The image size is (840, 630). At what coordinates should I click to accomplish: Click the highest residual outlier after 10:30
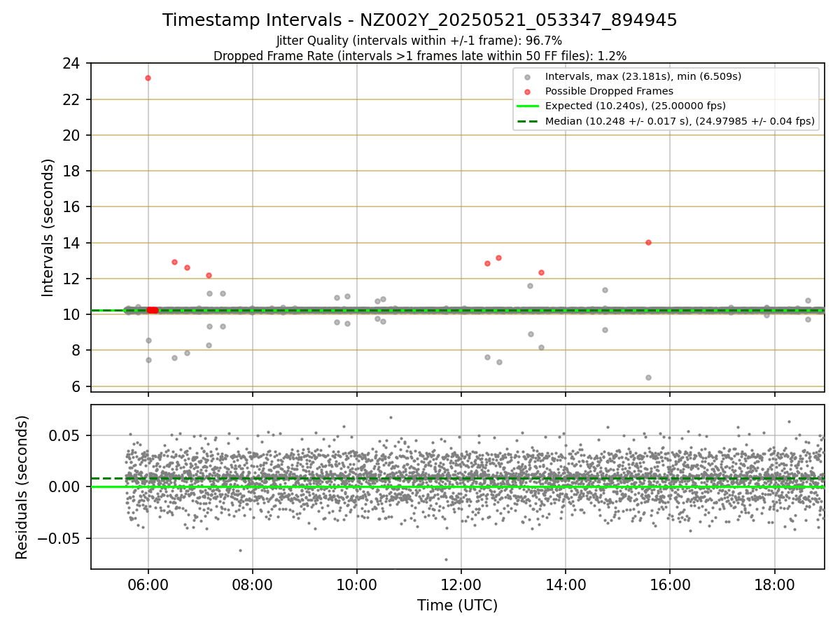(391, 417)
